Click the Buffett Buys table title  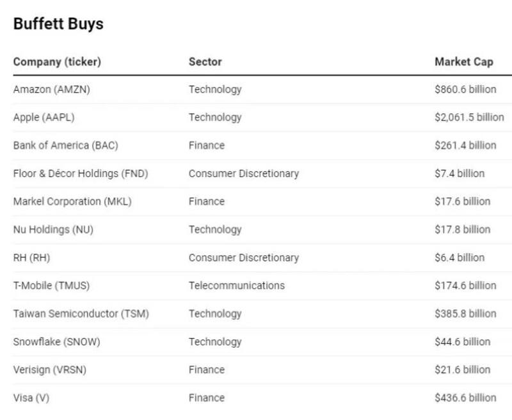click(58, 24)
